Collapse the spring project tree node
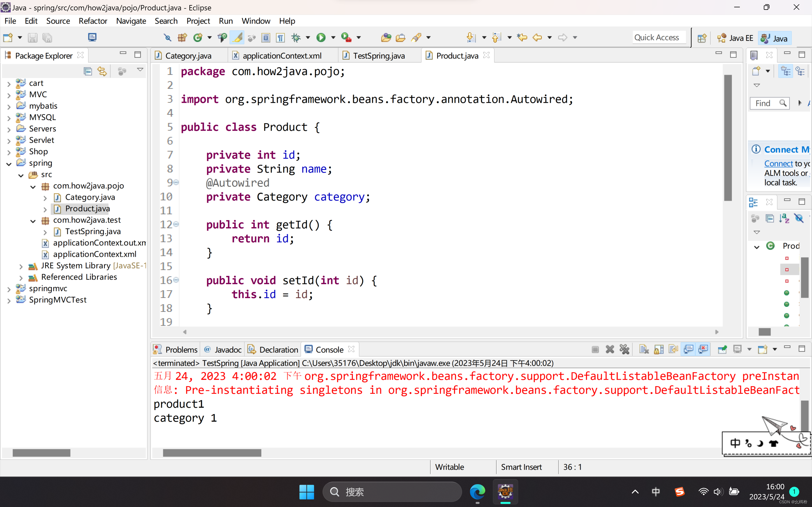 (9, 164)
